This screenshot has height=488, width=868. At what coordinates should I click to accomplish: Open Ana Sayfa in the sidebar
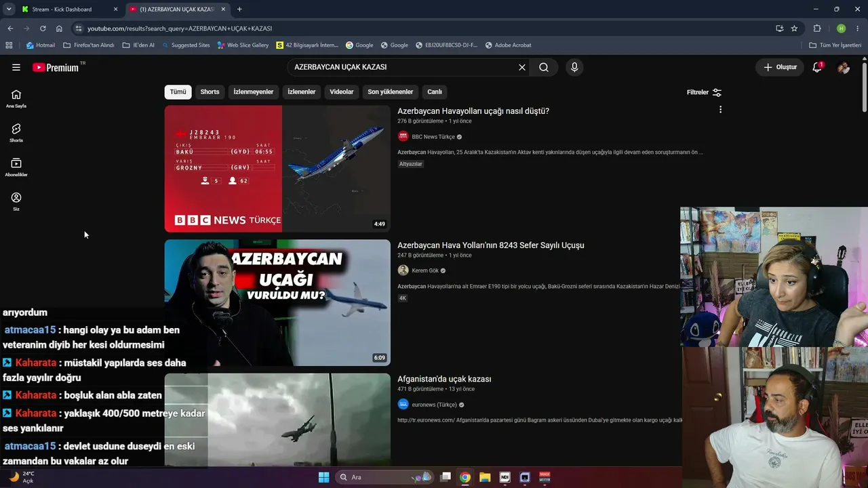click(x=16, y=98)
